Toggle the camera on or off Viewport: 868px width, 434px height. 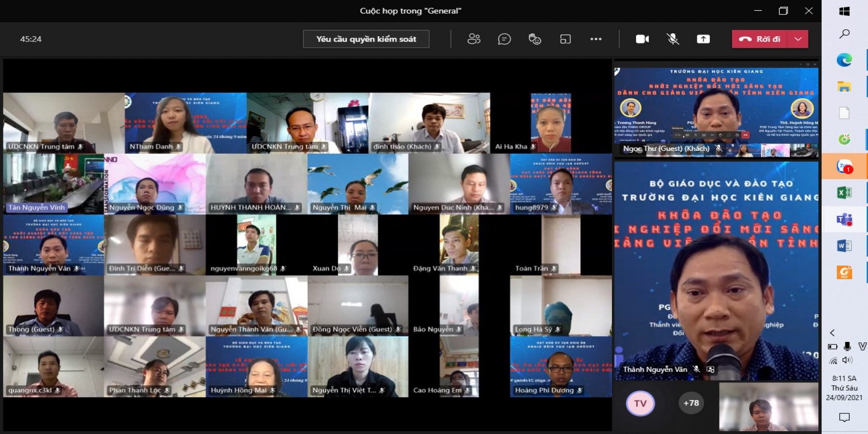coord(642,39)
